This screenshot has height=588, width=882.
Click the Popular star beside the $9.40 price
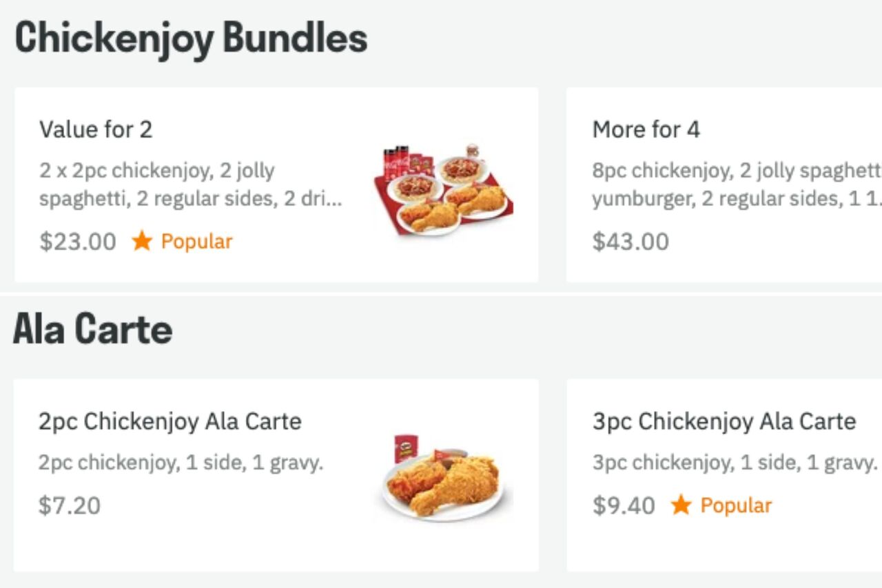coord(681,505)
